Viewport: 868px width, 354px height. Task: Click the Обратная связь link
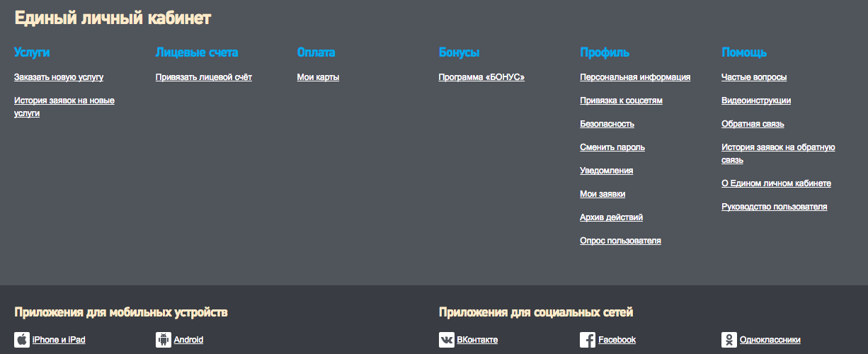pyautogui.click(x=753, y=124)
